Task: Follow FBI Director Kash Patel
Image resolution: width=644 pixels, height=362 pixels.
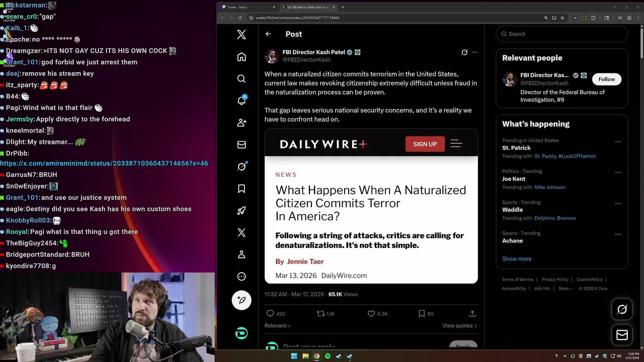Action: click(x=606, y=79)
